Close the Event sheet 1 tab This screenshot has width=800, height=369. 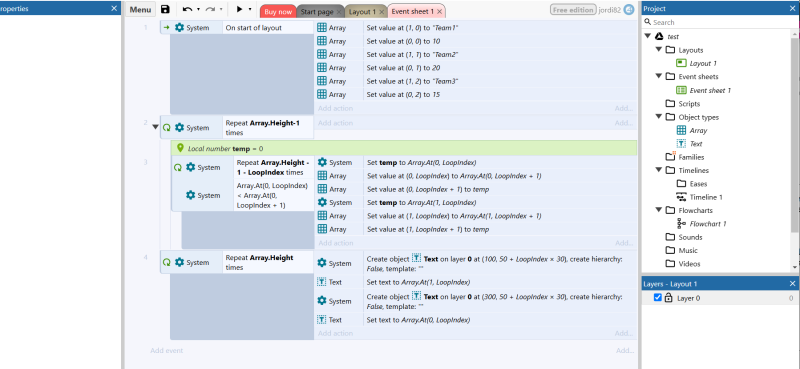tap(439, 12)
